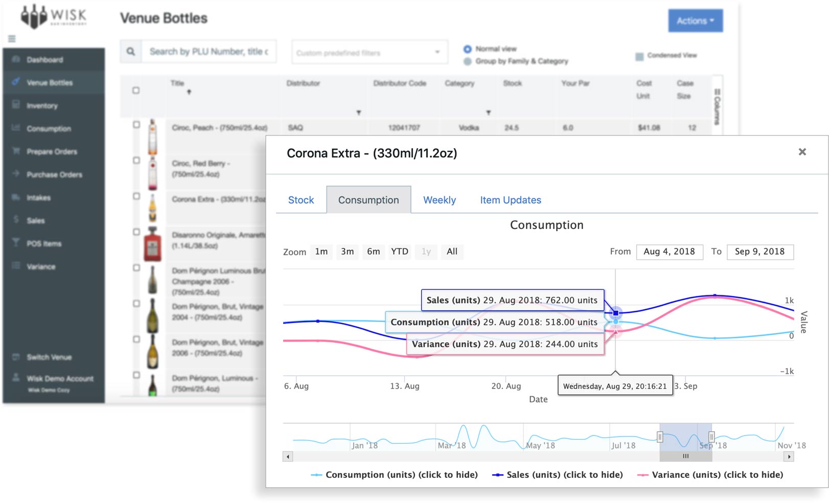Set chart zoom to 3m
829x504 pixels.
click(x=348, y=251)
